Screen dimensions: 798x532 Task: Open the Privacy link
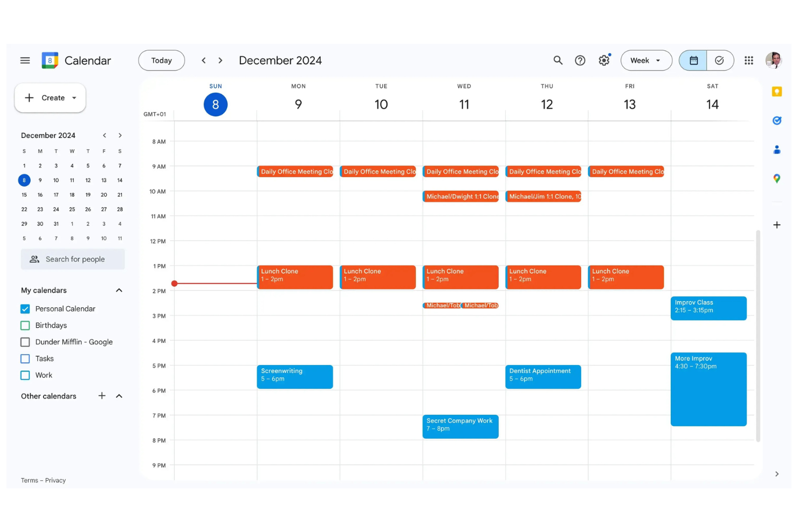tap(55, 480)
